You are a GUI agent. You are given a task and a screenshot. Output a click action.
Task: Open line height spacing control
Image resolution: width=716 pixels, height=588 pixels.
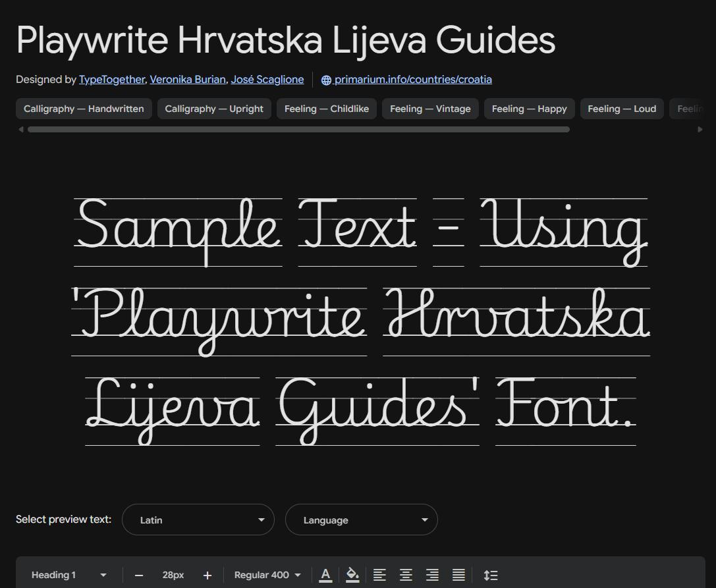coord(491,575)
